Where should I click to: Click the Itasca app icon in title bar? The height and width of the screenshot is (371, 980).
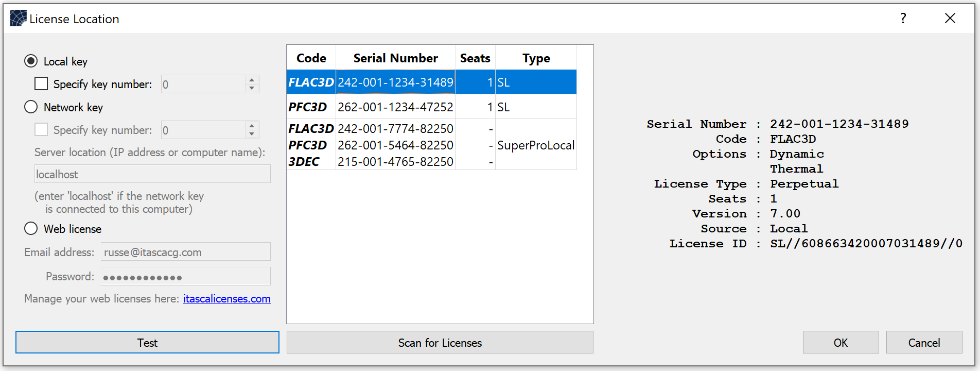click(x=18, y=19)
